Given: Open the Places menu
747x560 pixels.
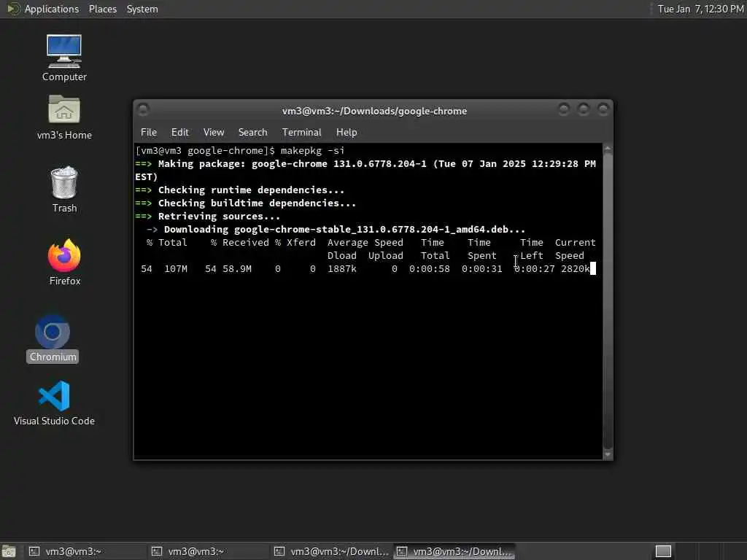Looking at the screenshot, I should (x=102, y=9).
